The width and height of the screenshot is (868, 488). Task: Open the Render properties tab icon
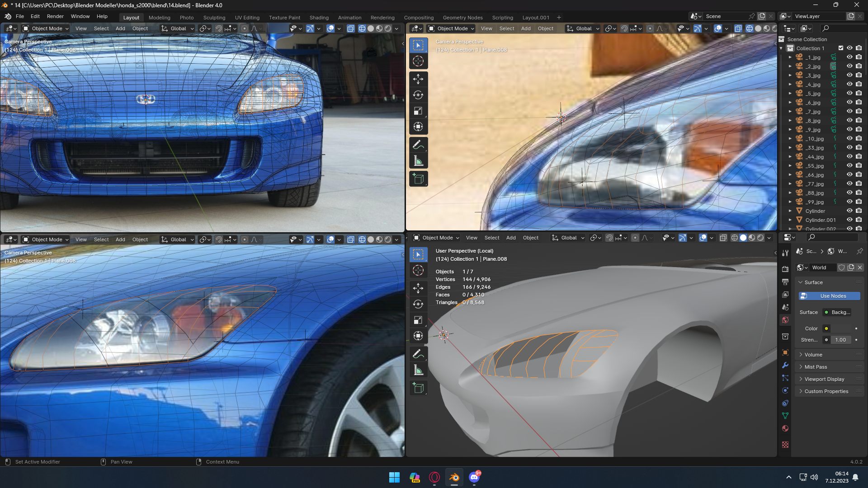785,269
